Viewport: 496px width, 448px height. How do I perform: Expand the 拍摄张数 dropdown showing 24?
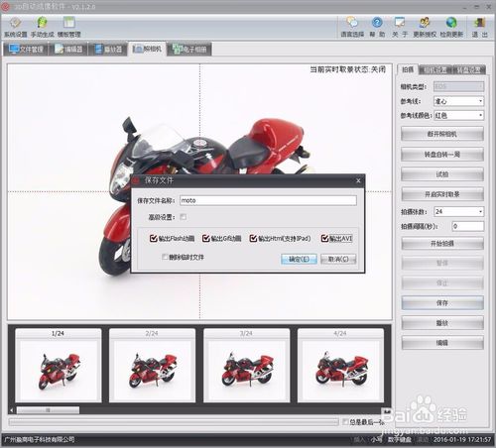pyautogui.click(x=458, y=211)
